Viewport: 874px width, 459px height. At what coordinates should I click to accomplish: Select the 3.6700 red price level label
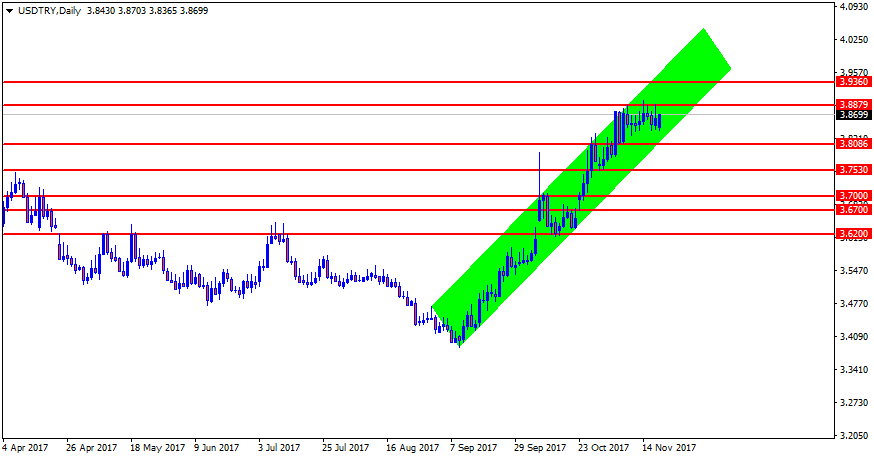point(853,210)
